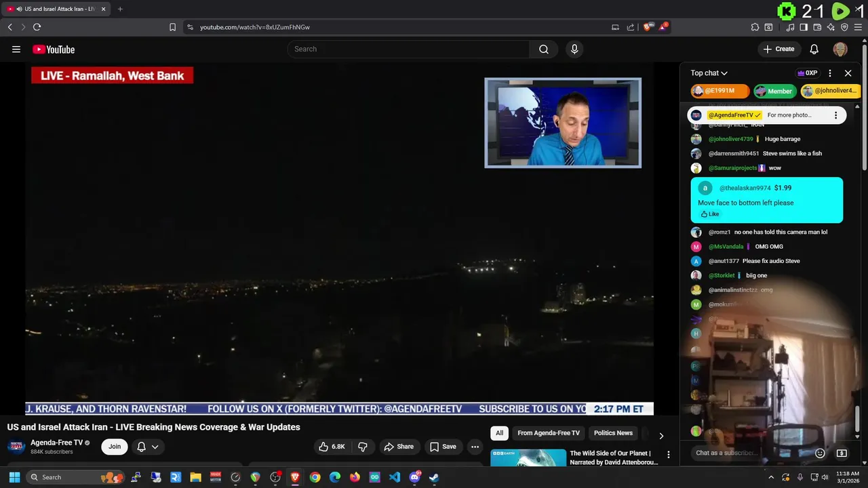Open the Agenda-Free TV channel name link
868x488 pixels.
tap(56, 443)
